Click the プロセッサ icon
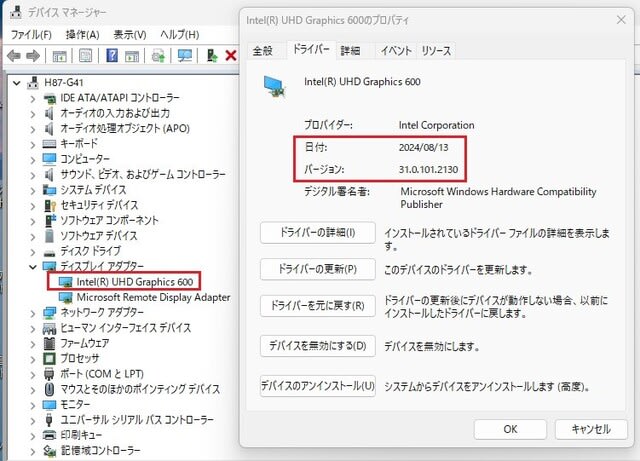The height and width of the screenshot is (461, 640). (49, 359)
